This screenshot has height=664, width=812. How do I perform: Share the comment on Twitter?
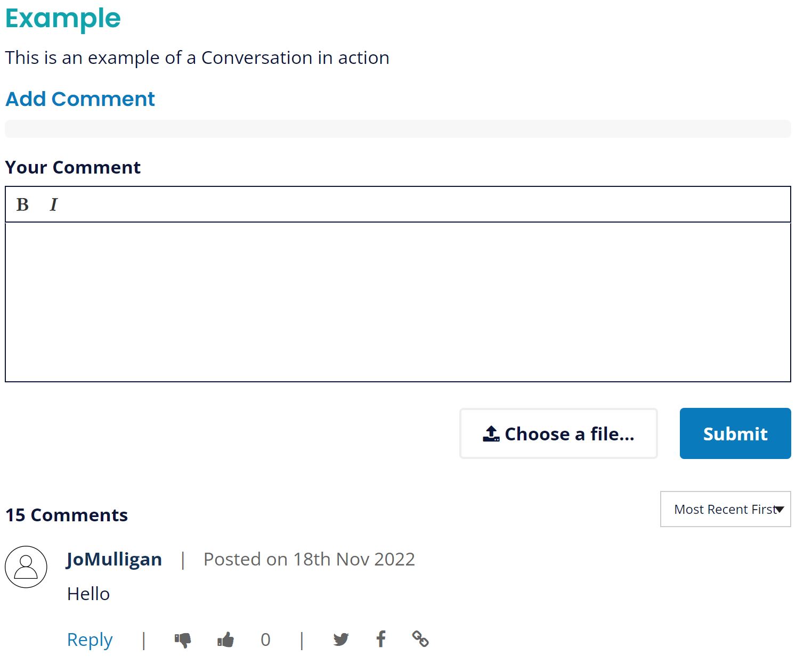341,639
